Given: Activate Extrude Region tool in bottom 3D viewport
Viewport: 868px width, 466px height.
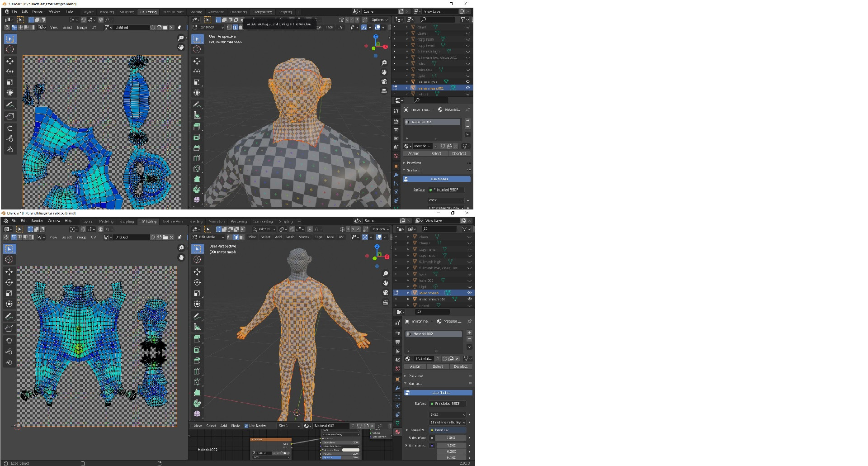Looking at the screenshot, I should pos(197,339).
